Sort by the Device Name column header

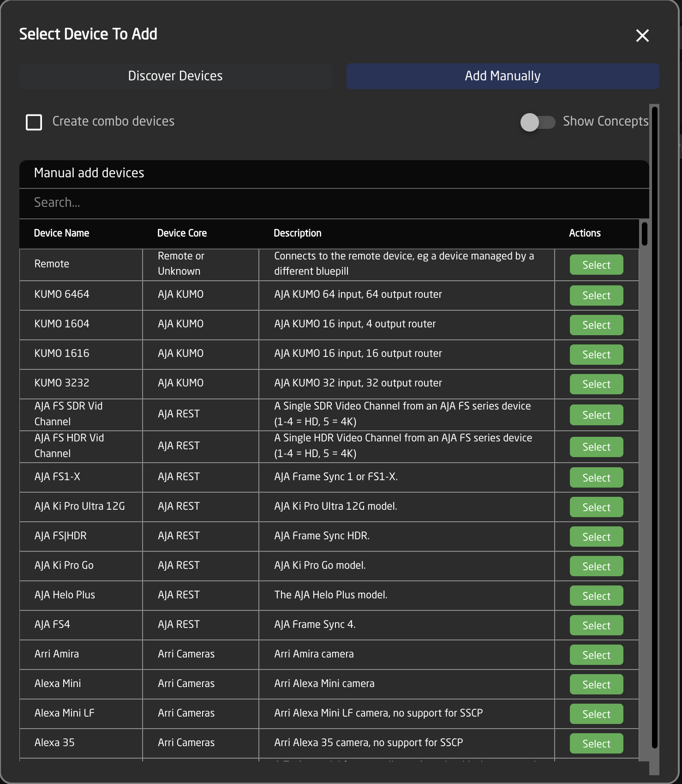click(61, 233)
